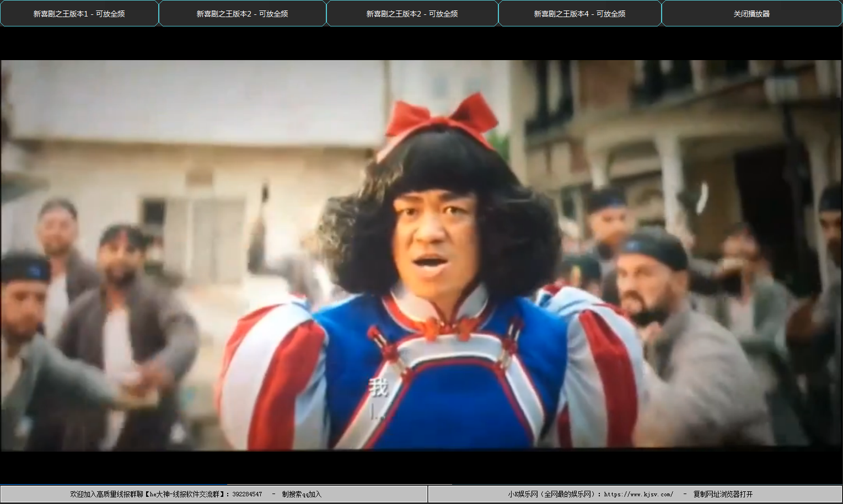Click 关闭播放器 to close the player
This screenshot has width=843, height=504.
(x=752, y=13)
